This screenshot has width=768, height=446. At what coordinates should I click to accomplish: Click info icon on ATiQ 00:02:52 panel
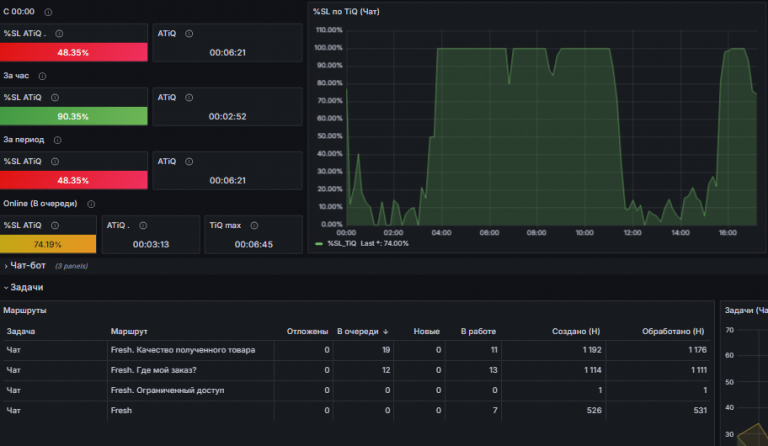point(189,97)
